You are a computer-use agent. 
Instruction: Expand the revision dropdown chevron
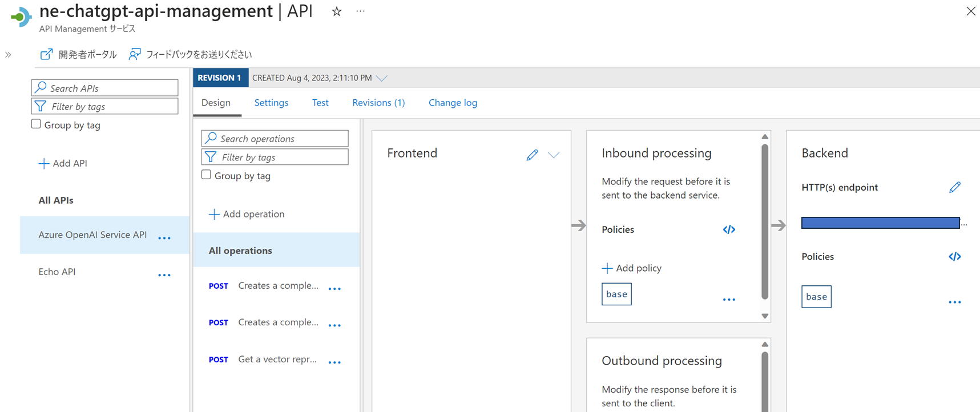(382, 78)
